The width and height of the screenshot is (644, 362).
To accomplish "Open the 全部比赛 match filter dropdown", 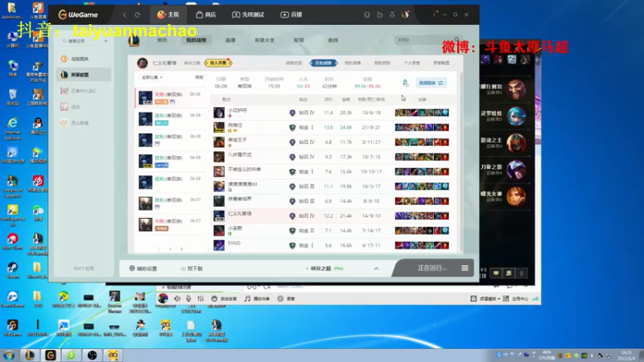I will (x=152, y=77).
